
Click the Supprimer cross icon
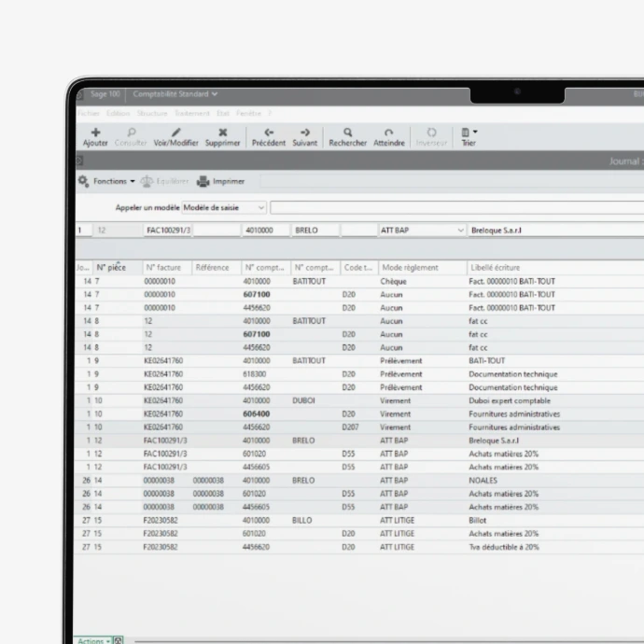[x=223, y=133]
